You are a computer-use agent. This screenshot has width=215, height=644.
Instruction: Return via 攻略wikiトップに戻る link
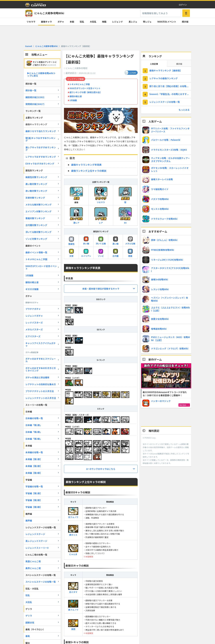tap(41, 74)
